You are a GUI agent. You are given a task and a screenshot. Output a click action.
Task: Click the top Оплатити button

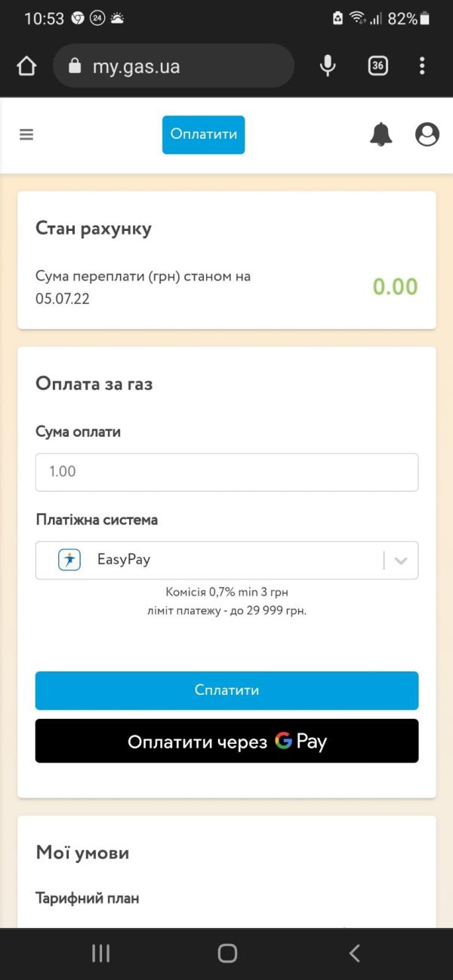(x=204, y=134)
